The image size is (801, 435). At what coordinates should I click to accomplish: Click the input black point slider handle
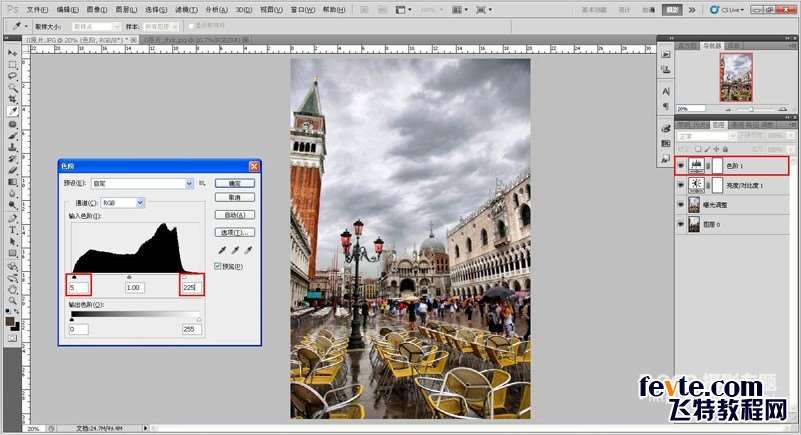click(x=75, y=276)
